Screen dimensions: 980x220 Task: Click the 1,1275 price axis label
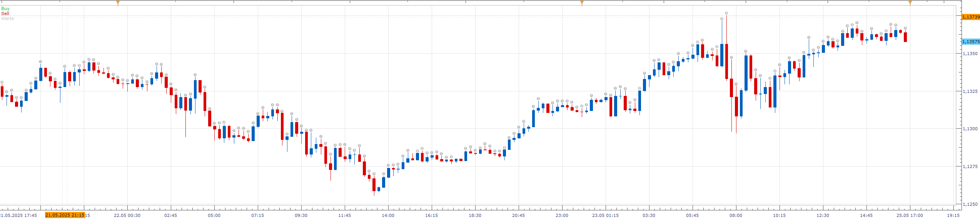point(970,166)
